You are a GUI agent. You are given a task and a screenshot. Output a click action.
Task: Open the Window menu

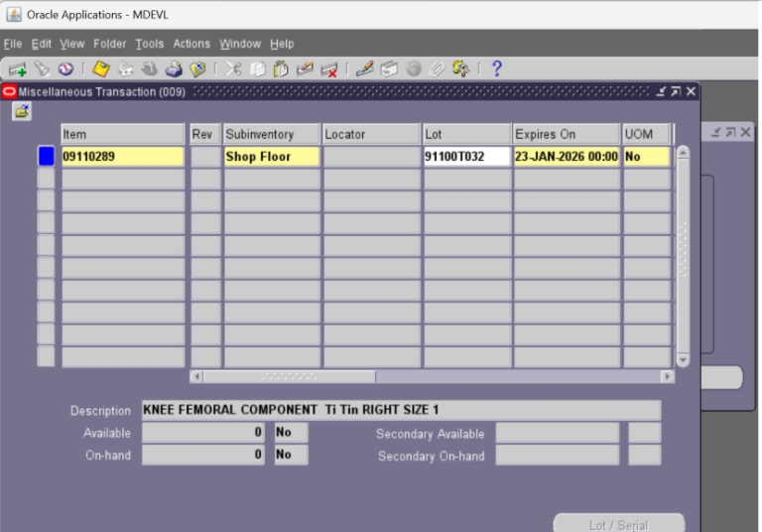click(x=240, y=44)
